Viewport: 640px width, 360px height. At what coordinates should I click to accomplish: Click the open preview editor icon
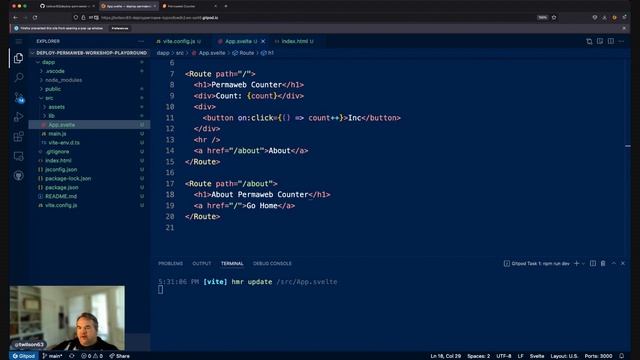coord(600,41)
